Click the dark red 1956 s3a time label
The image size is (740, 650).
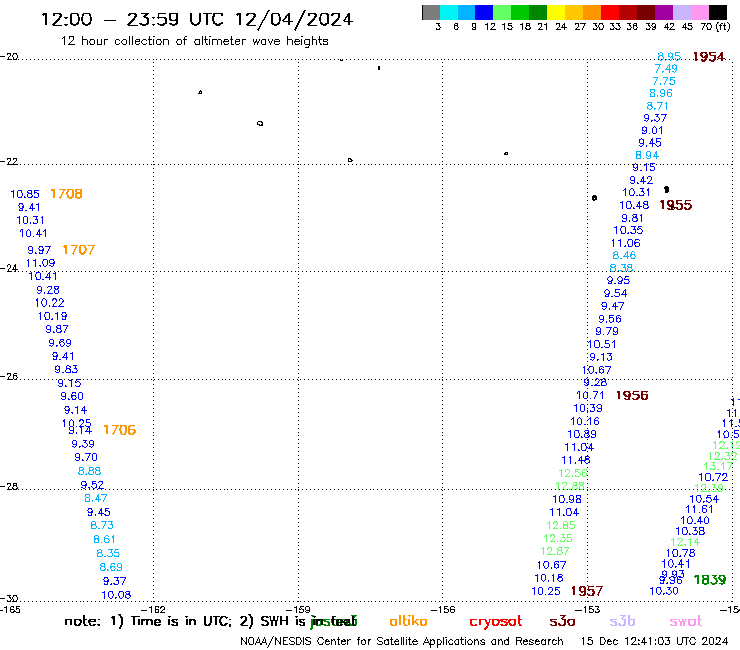click(x=632, y=396)
